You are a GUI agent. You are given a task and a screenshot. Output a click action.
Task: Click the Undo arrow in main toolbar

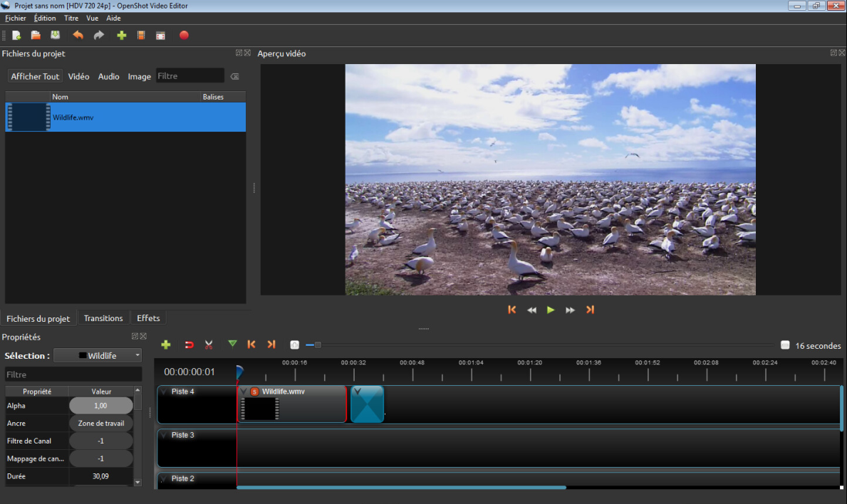pos(78,35)
